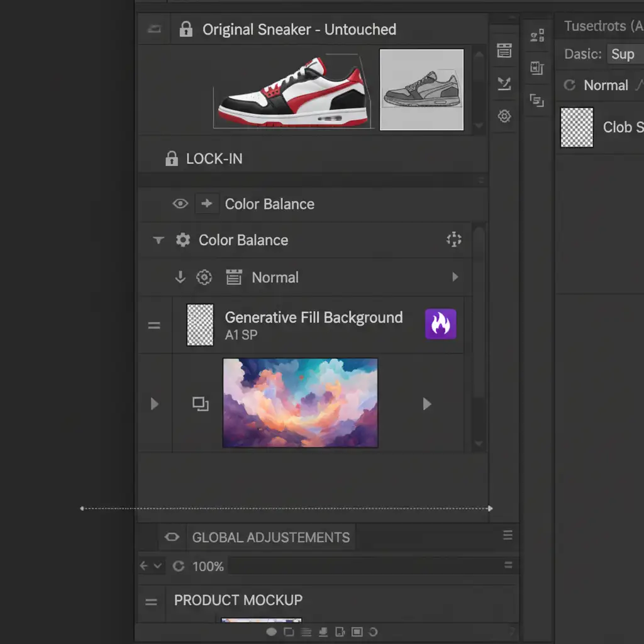This screenshot has width=644, height=644.
Task: Click the overlapping squares icon beside cloud image
Action: (201, 404)
